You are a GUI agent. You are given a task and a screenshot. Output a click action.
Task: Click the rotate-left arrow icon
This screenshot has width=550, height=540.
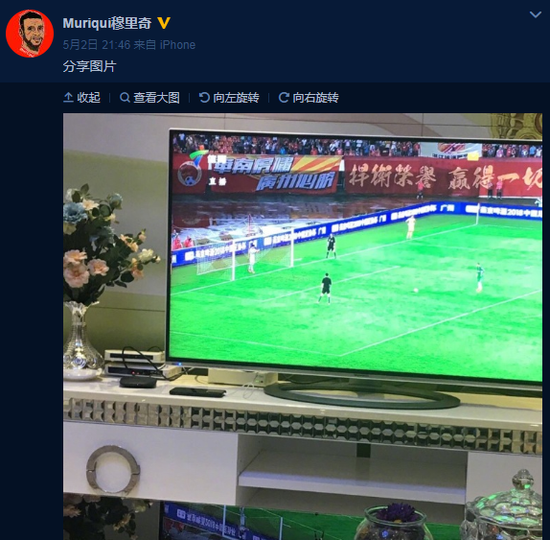[x=204, y=98]
